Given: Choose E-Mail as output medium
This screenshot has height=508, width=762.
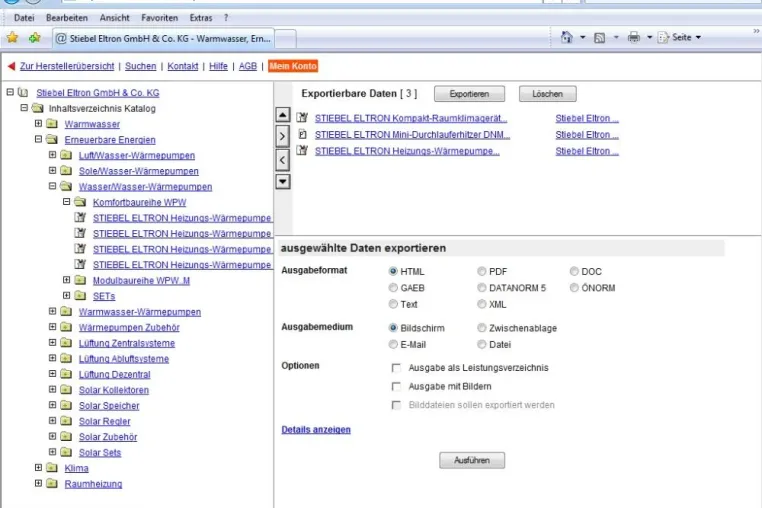Looking at the screenshot, I should pos(393,345).
